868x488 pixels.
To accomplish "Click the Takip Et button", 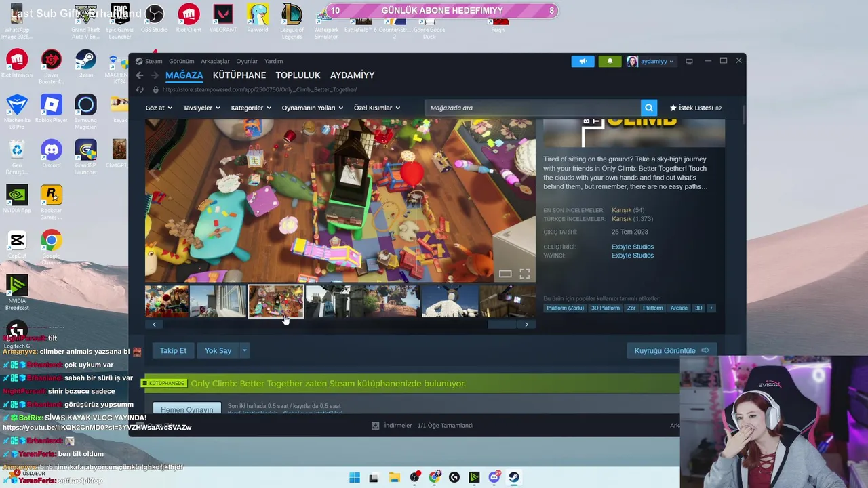I will (173, 350).
